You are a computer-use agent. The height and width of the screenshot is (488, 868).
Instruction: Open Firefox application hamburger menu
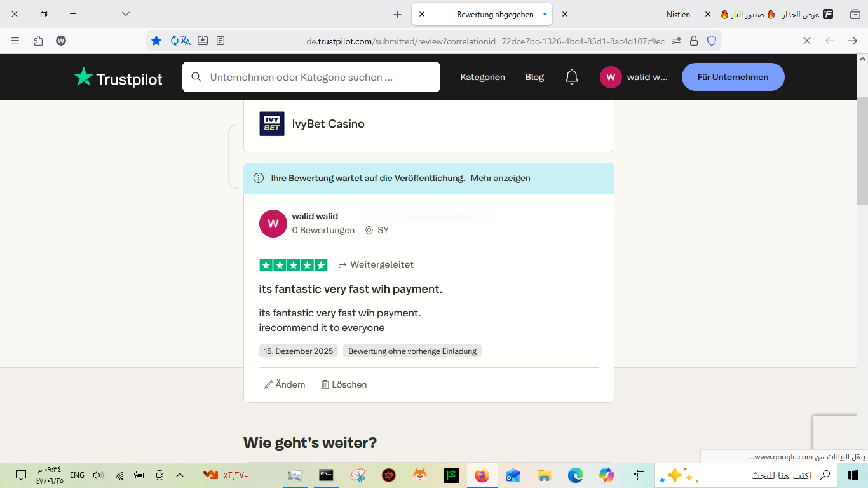[15, 41]
